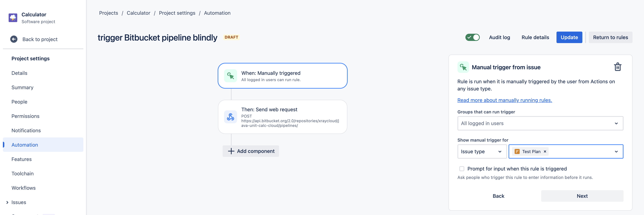Screen dimensions: 644x215
Task: Click the webhook icon in Send web request card
Action: pyautogui.click(x=230, y=117)
